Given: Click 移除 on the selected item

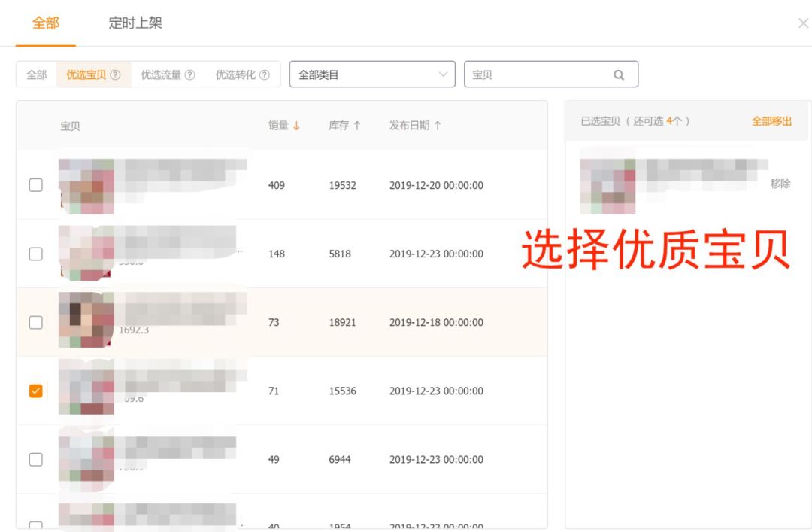Looking at the screenshot, I should 780,184.
